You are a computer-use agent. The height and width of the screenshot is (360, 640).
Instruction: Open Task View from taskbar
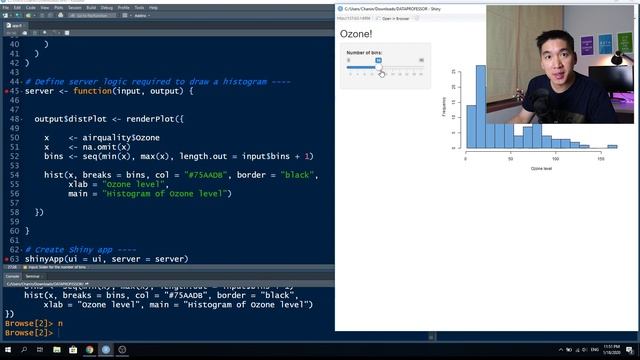tap(40, 350)
